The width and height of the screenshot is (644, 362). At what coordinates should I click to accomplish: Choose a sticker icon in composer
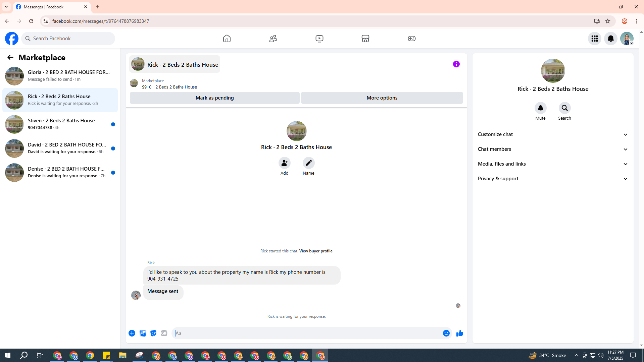tap(153, 333)
